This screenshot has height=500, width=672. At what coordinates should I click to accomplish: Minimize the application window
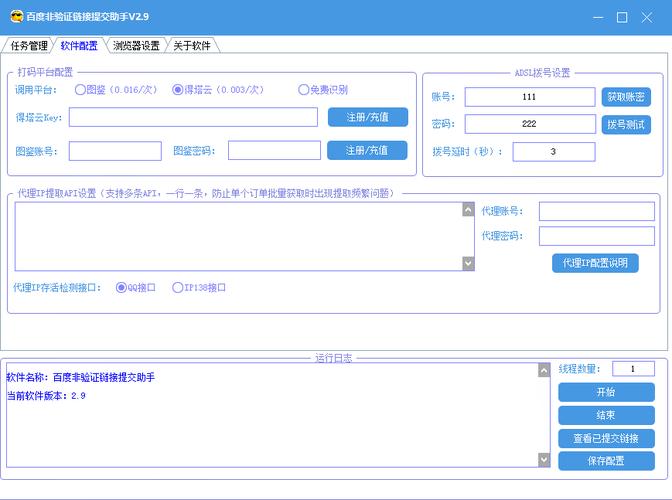coord(598,18)
